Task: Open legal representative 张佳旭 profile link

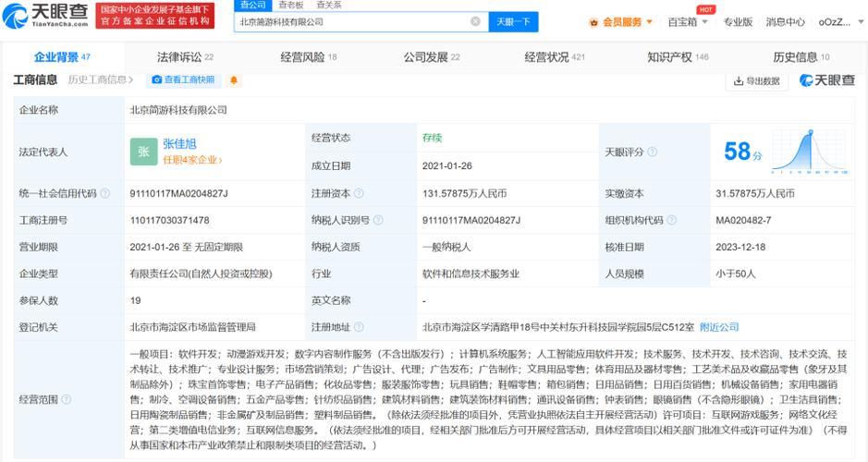Action: [x=179, y=144]
